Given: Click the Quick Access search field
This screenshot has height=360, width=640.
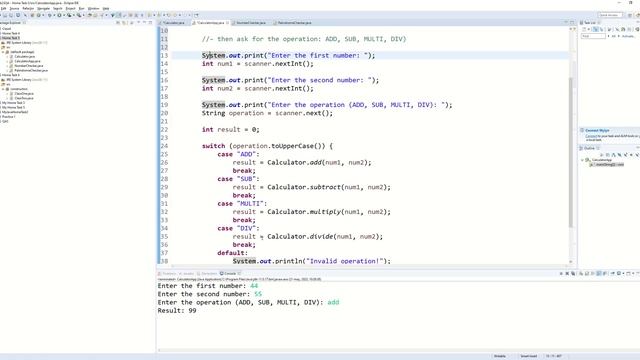Looking at the screenshot, I should (x=610, y=15).
